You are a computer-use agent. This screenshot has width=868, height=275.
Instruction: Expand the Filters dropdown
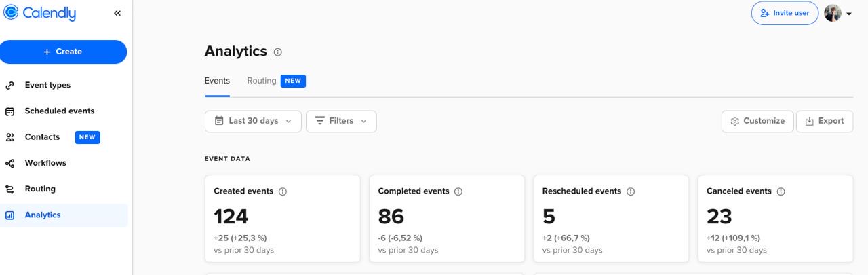coord(341,121)
